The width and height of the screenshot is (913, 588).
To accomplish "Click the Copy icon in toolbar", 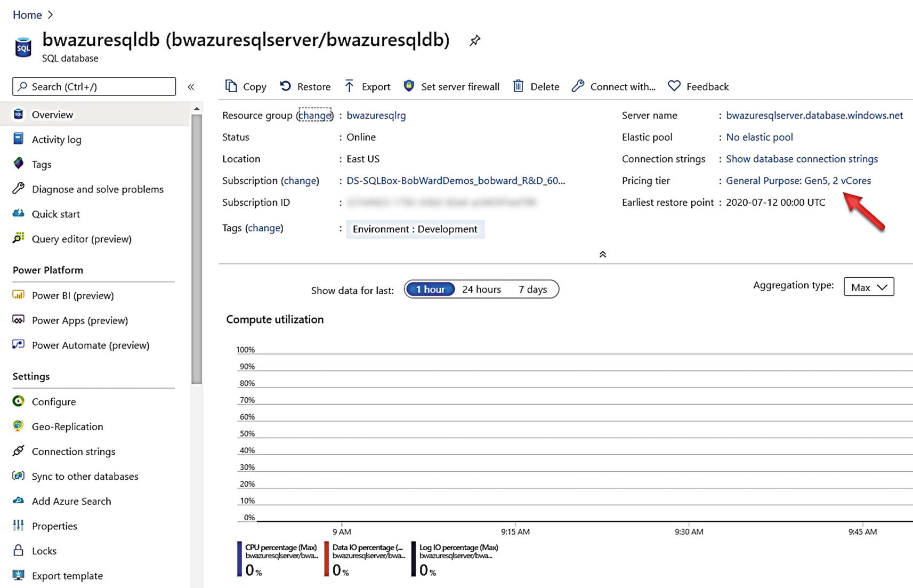I will [x=231, y=86].
